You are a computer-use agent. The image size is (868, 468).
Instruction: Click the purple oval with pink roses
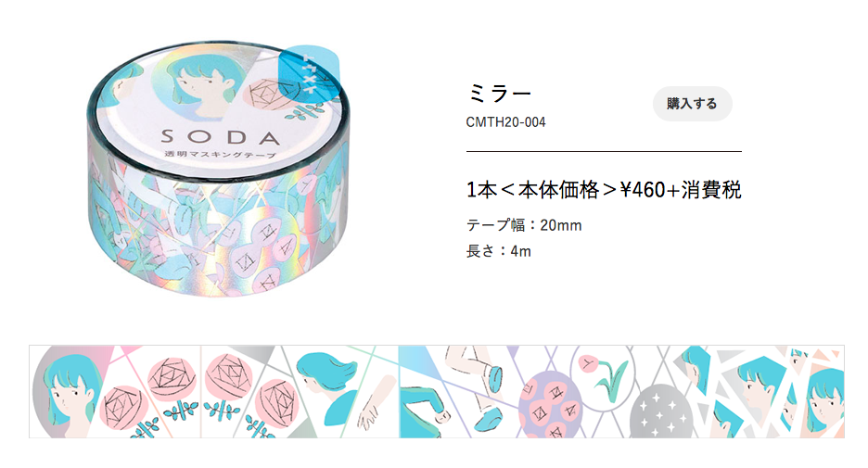click(x=550, y=406)
